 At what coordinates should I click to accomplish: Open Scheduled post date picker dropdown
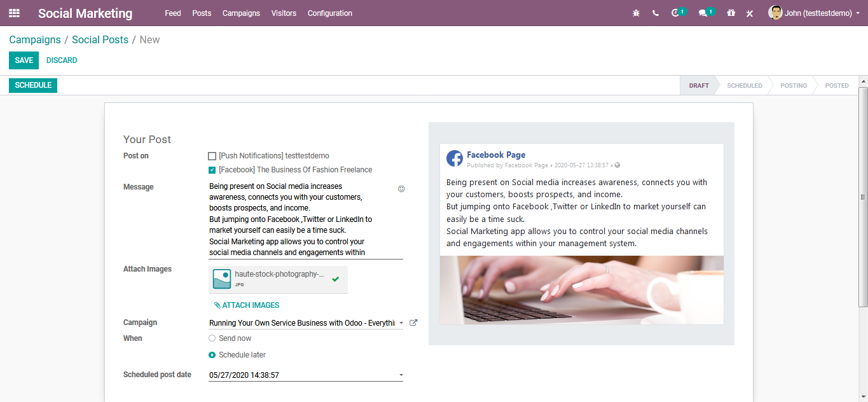[401, 375]
